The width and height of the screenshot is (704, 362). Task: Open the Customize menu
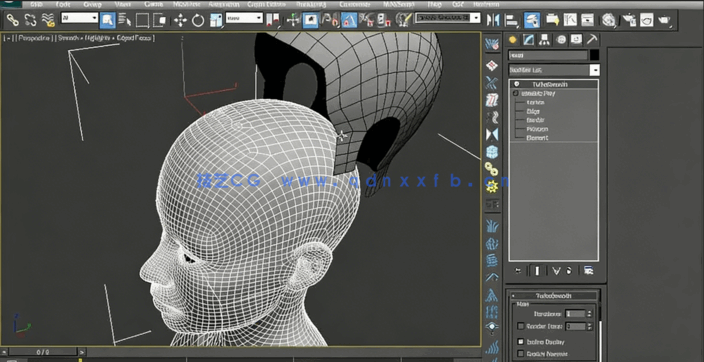(x=355, y=4)
